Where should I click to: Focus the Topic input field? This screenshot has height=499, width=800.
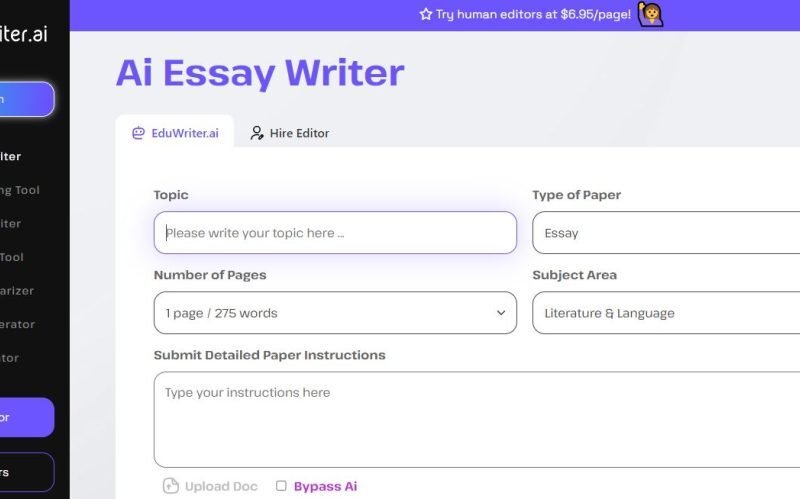pos(335,233)
